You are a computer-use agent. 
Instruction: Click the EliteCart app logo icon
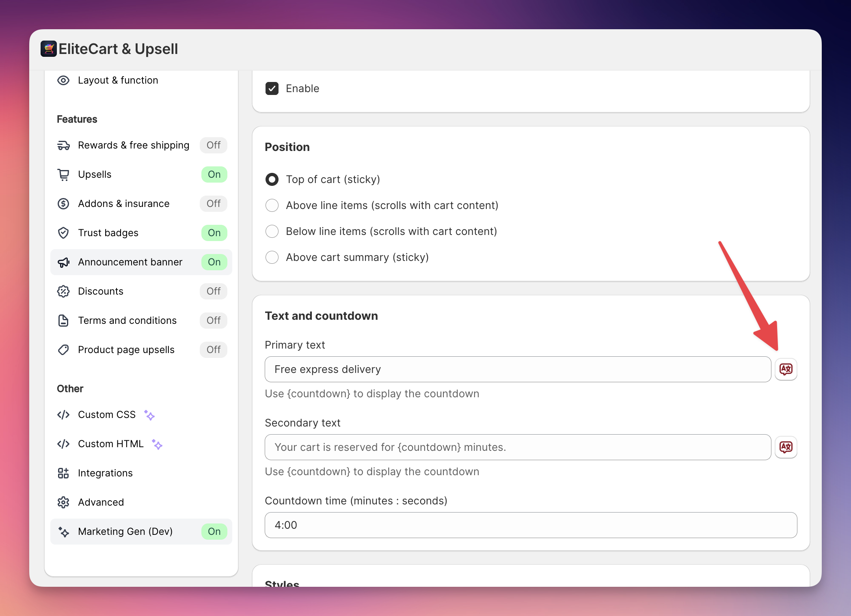49,49
